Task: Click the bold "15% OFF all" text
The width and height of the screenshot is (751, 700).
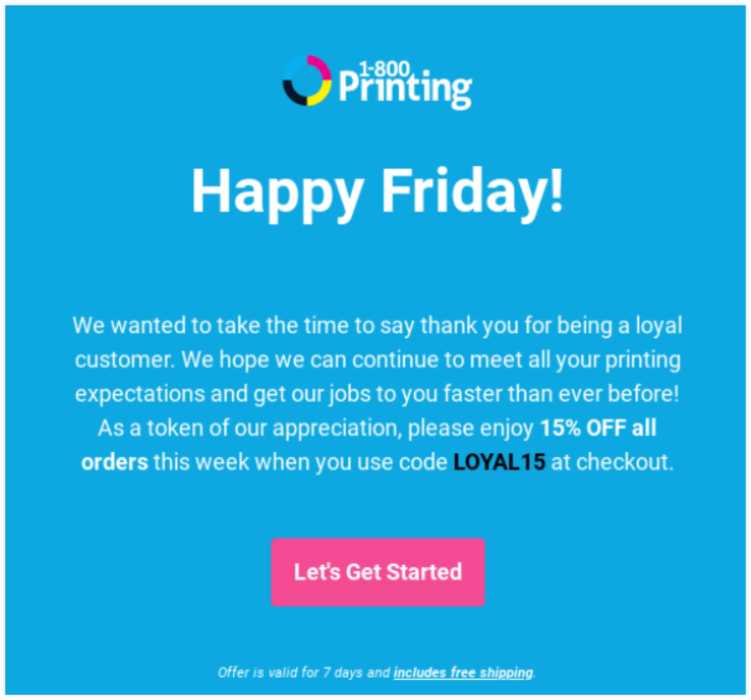Action: (x=598, y=428)
